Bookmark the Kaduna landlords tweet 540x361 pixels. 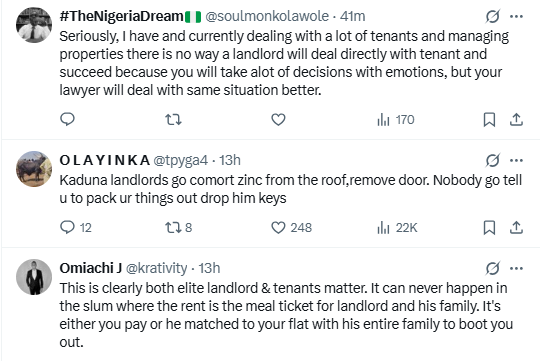click(489, 227)
